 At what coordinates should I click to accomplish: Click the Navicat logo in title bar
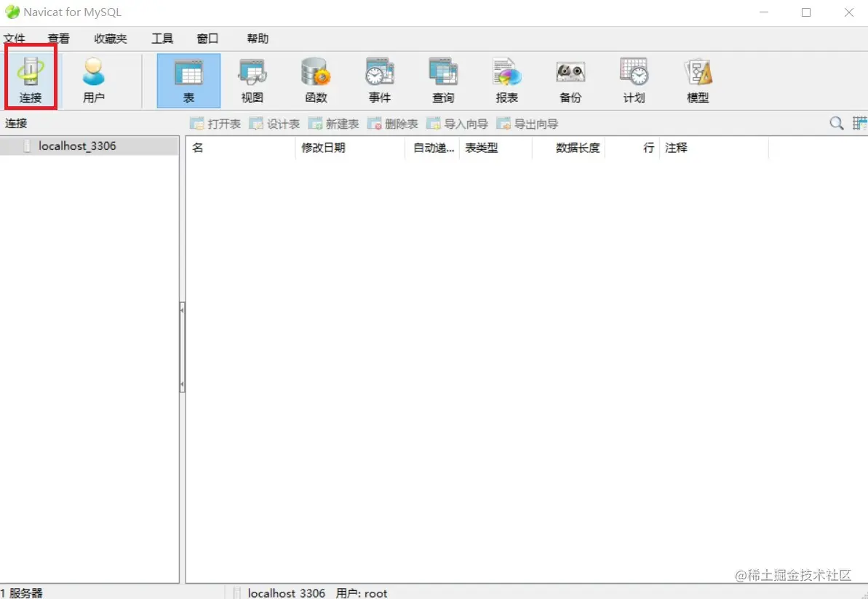(x=12, y=12)
